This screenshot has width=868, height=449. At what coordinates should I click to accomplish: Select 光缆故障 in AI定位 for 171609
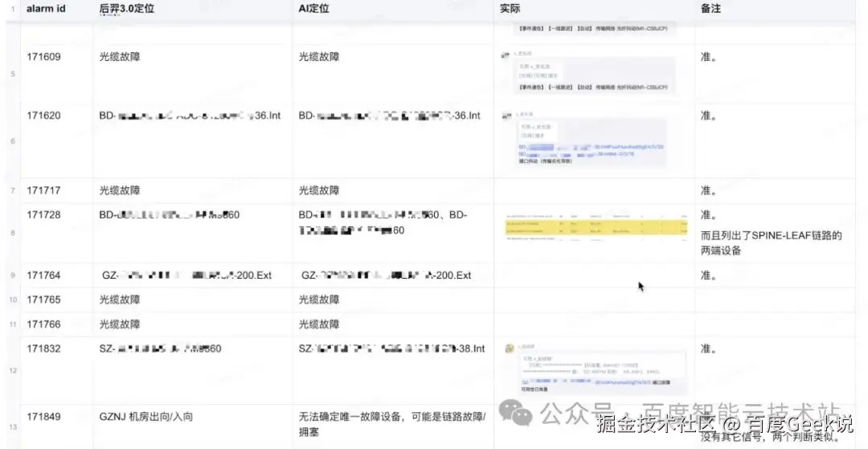[x=319, y=57]
